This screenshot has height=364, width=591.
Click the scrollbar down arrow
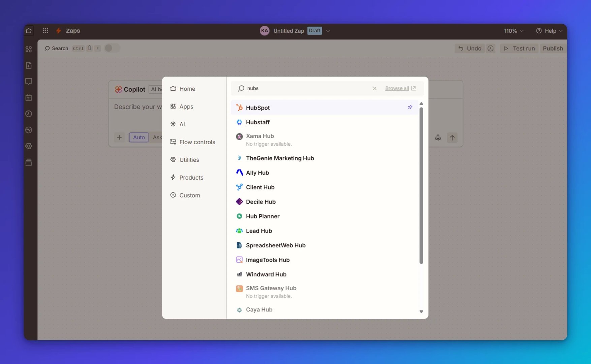pos(421,312)
